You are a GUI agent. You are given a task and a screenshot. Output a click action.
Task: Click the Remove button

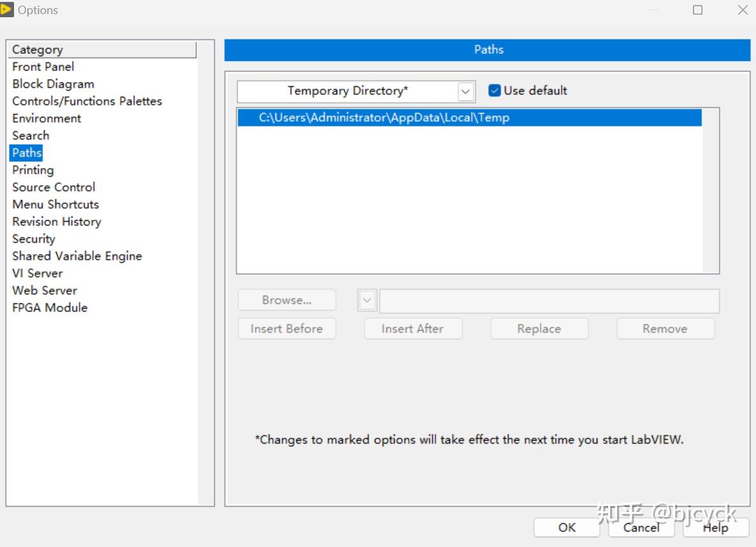tap(665, 329)
